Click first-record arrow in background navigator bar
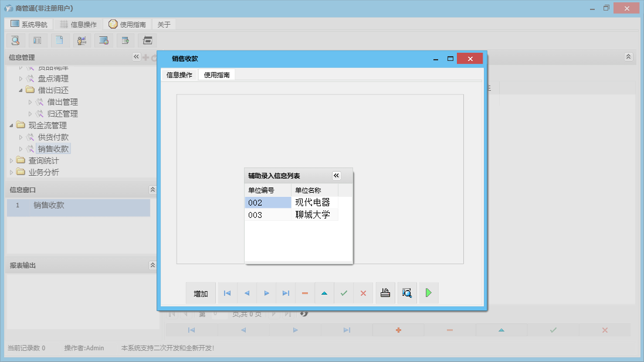Screen dimensions: 644x362 click(x=191, y=330)
